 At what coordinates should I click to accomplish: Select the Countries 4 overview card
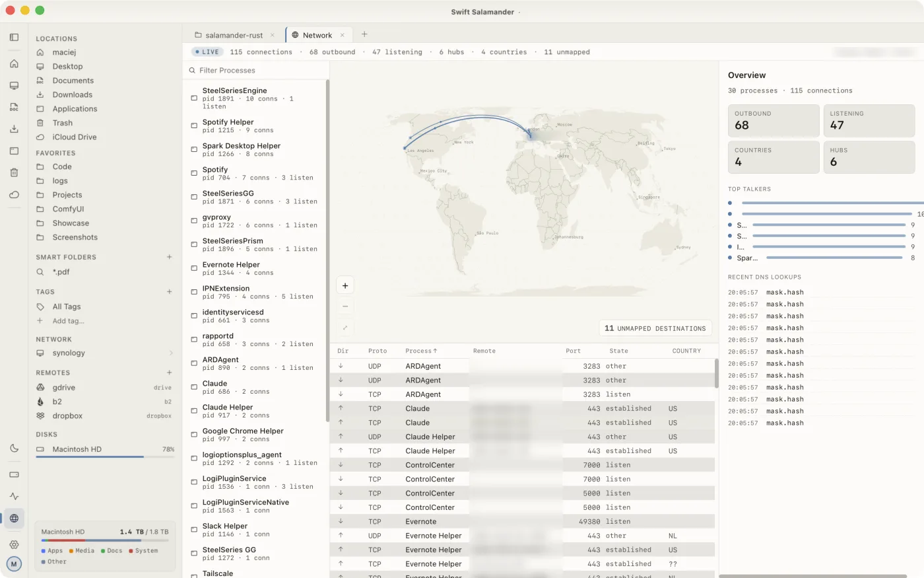774,157
